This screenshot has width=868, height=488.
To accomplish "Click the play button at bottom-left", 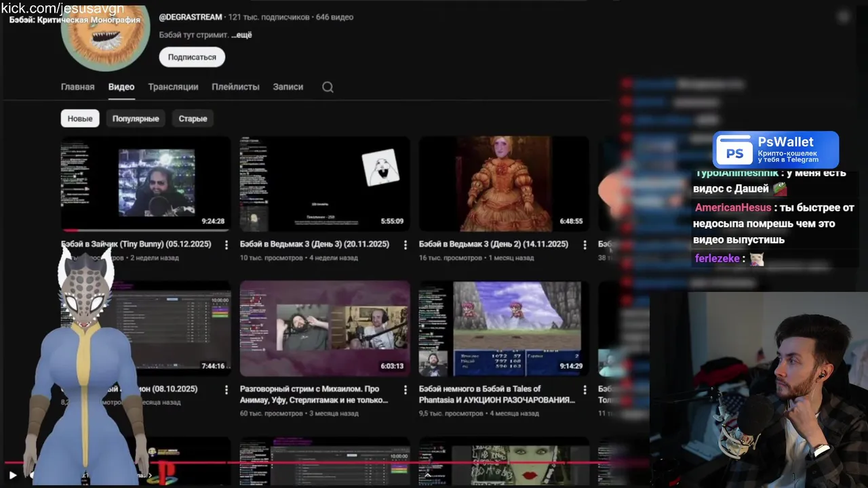I will (12, 475).
